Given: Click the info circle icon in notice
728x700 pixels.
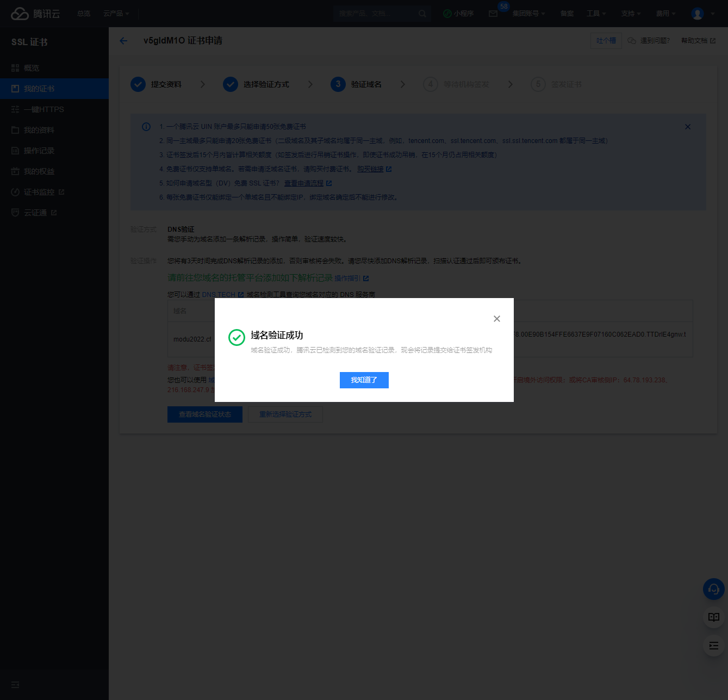Looking at the screenshot, I should coord(146,127).
